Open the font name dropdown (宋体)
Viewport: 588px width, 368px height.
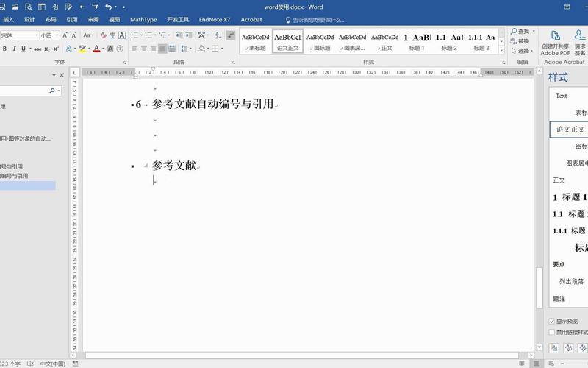[37, 35]
